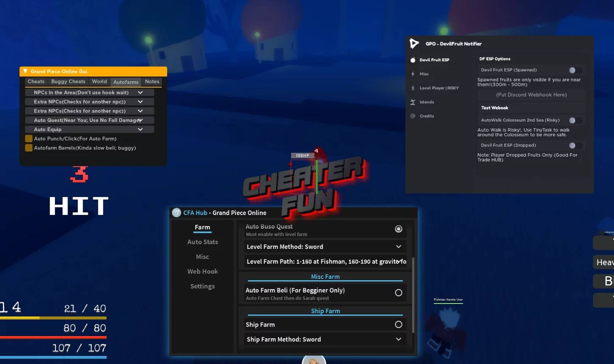
Task: Switch to the Buggy Cheats tab
Action: [x=68, y=82]
